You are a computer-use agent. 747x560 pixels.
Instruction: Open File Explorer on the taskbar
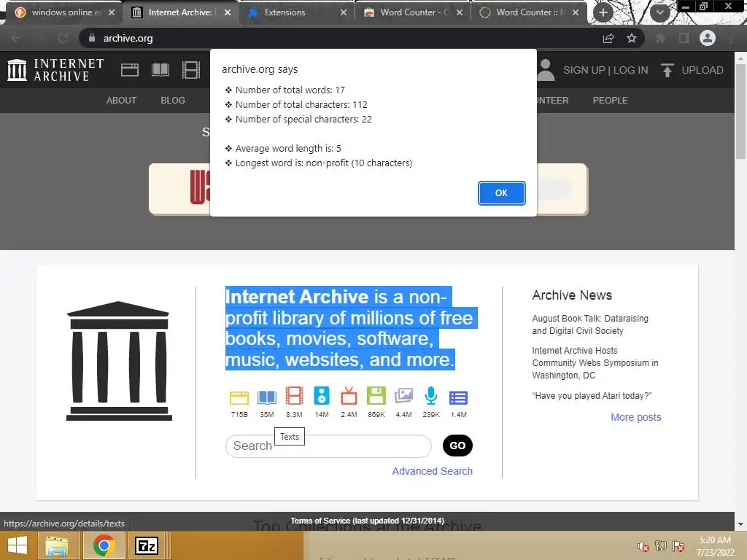point(57,545)
